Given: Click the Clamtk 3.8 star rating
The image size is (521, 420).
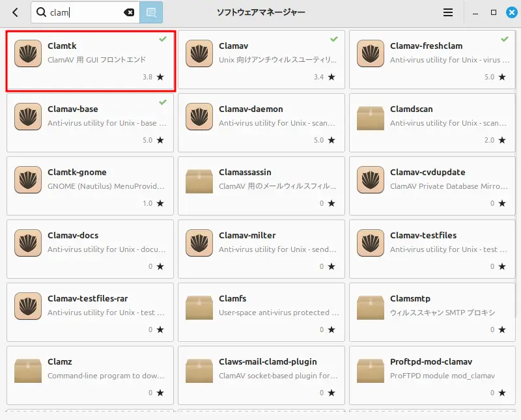Looking at the screenshot, I should (x=153, y=77).
